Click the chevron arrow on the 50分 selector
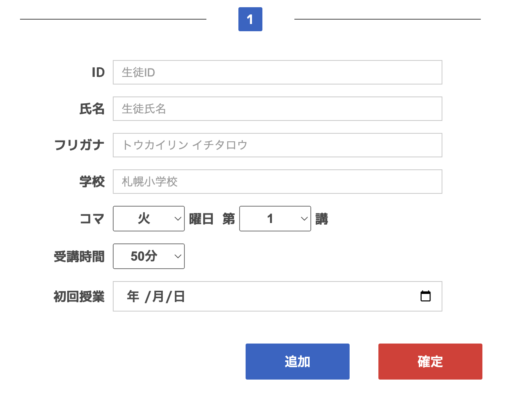Viewport: 532px width, 406px height. [x=178, y=256]
